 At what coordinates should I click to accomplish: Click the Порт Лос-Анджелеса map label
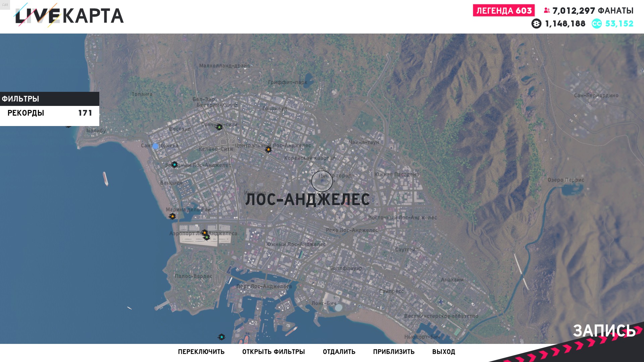(x=264, y=287)
